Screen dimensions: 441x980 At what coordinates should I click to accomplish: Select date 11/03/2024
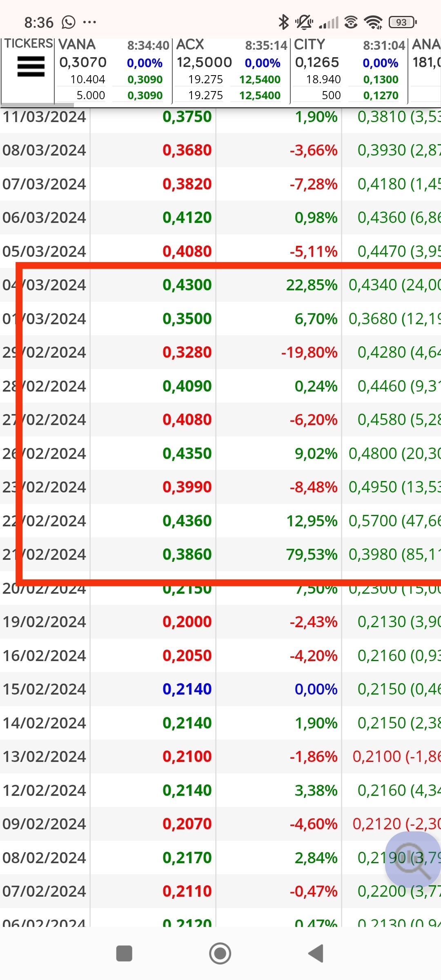pos(45,117)
